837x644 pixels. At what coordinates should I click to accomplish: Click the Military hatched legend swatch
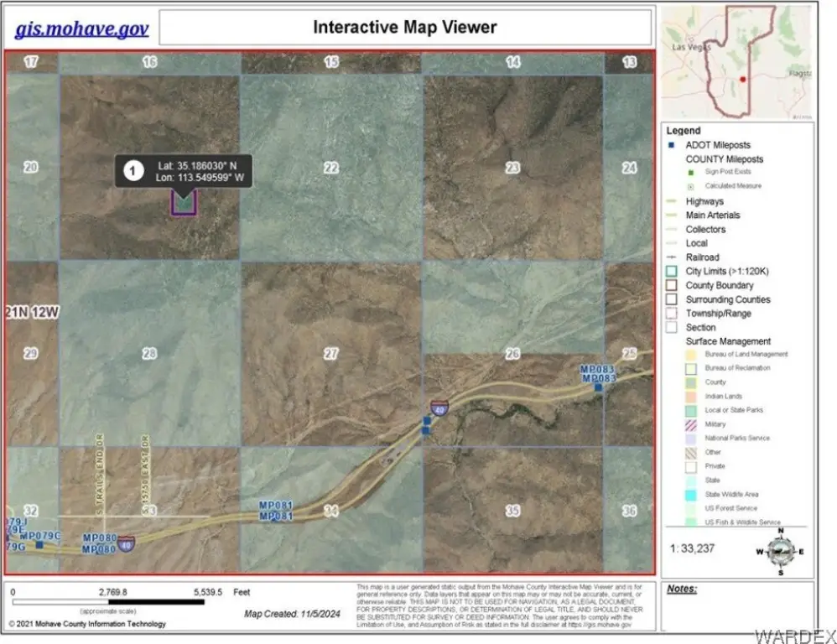[694, 424]
